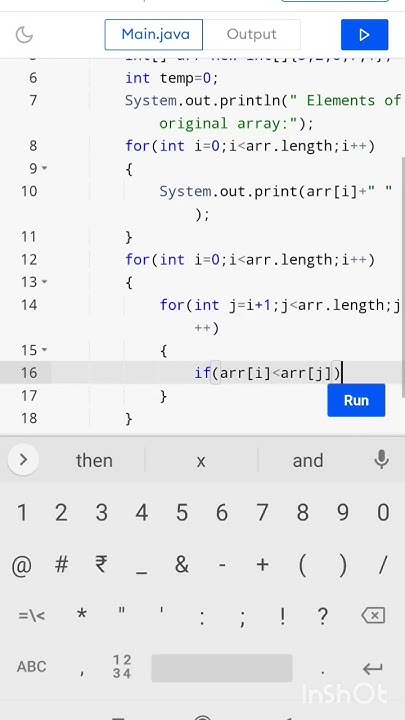The width and height of the screenshot is (405, 720).
Task: Tap the microphone voice input icon
Action: coord(382,459)
